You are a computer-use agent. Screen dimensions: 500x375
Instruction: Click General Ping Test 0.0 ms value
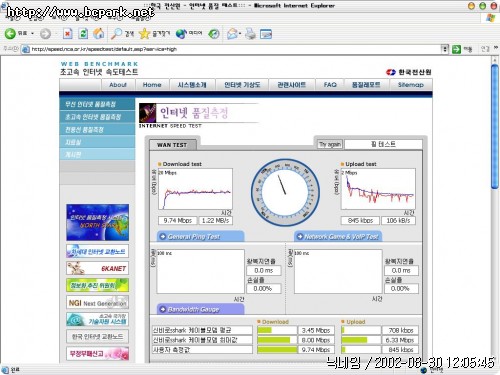click(x=263, y=270)
